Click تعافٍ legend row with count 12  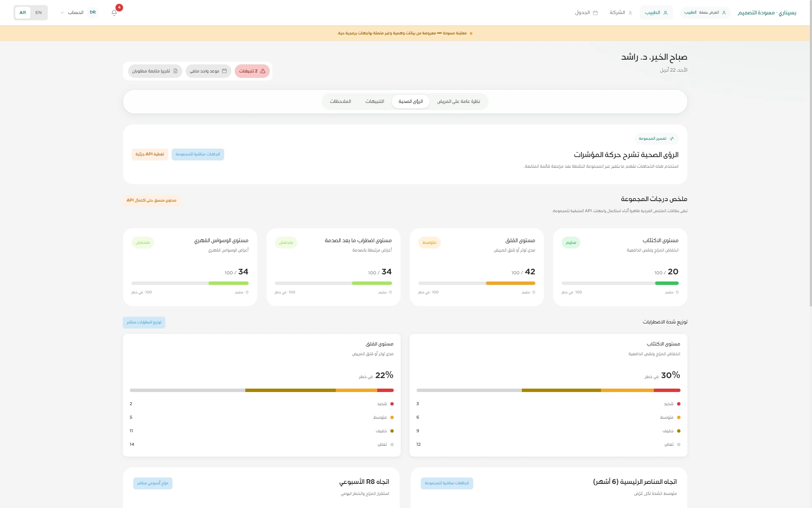(x=549, y=444)
